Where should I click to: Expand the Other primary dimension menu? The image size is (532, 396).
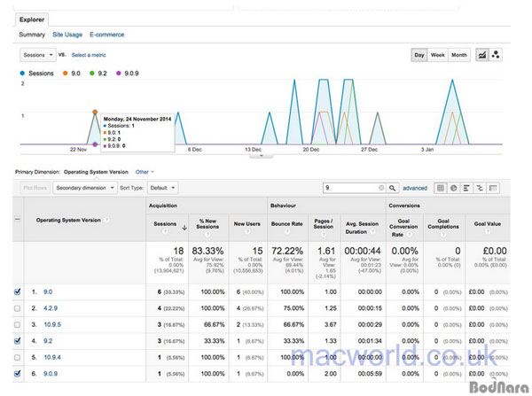145,172
